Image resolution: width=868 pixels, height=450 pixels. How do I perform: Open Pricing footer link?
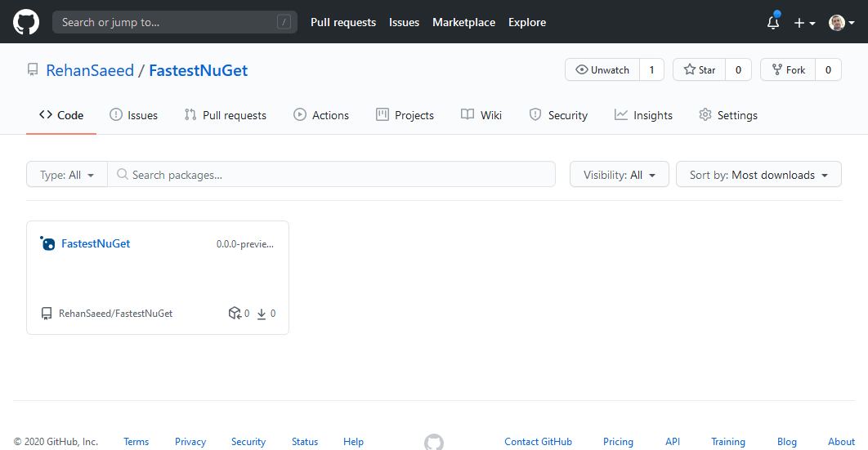tap(618, 442)
